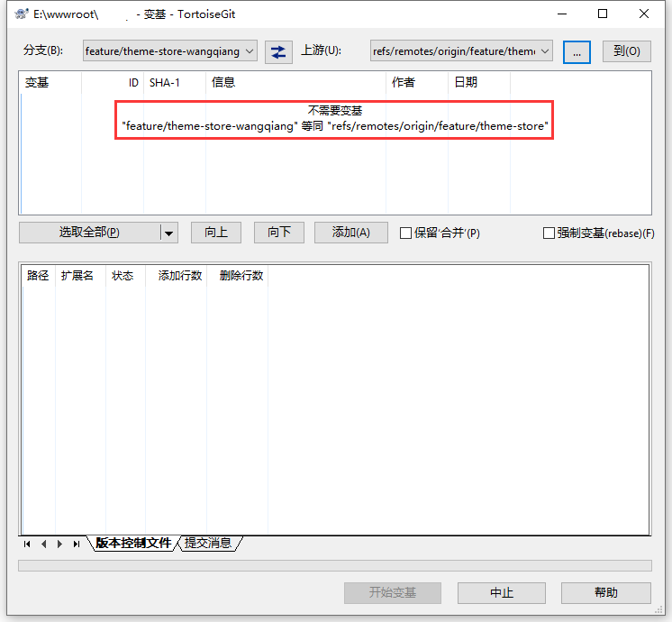Click the disabled 开始变基 button

point(393,593)
